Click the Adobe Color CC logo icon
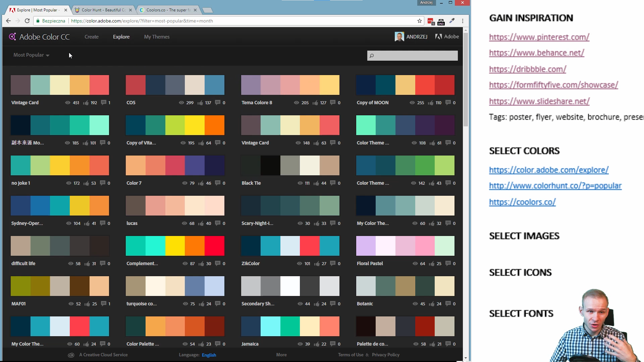Screen dimensions: 644x362 coord(12,37)
